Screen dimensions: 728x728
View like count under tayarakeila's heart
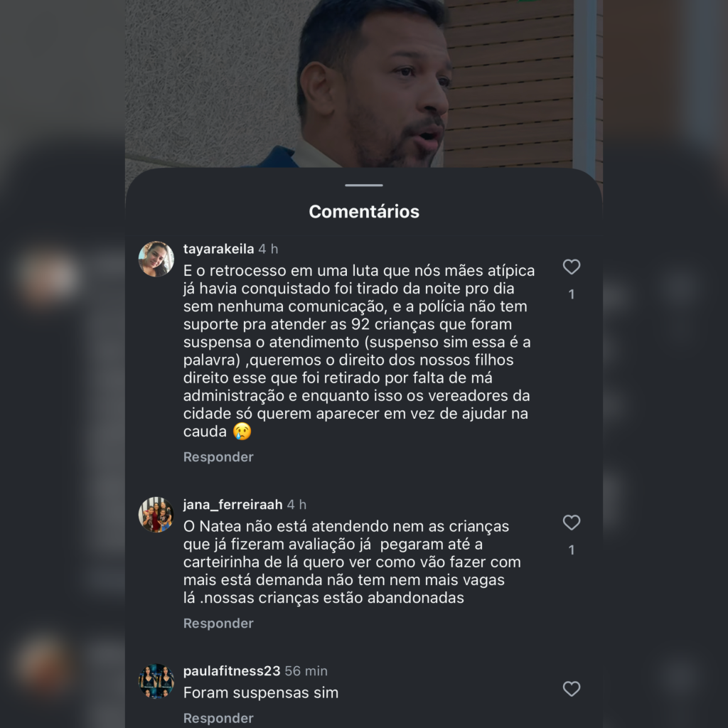572,294
